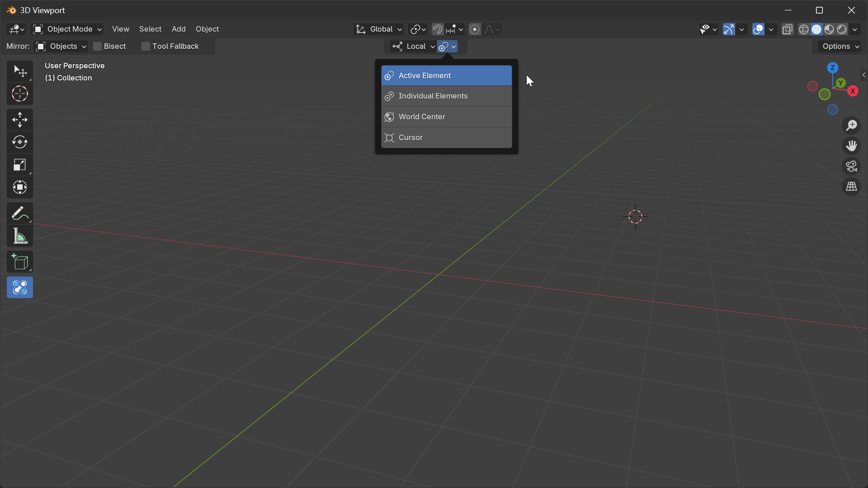Switch viewport to Rendered shading
868x488 pixels.
click(842, 29)
